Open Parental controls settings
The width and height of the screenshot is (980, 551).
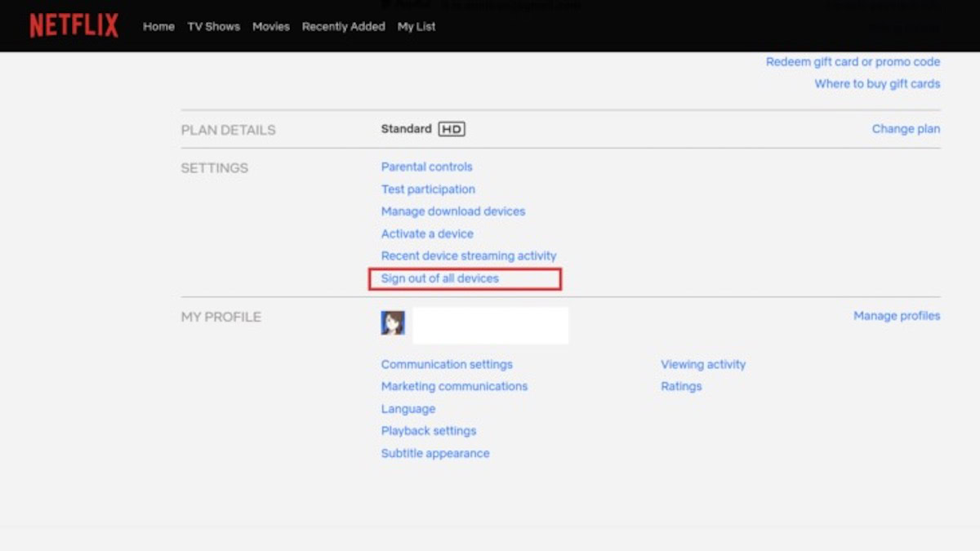click(426, 167)
